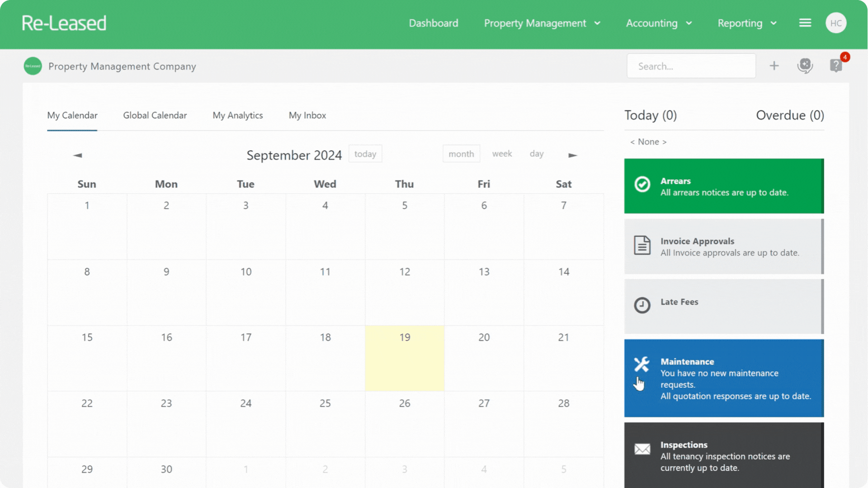Screen dimensions: 868x488
Task: Select September 25 on calendar
Action: tap(325, 424)
